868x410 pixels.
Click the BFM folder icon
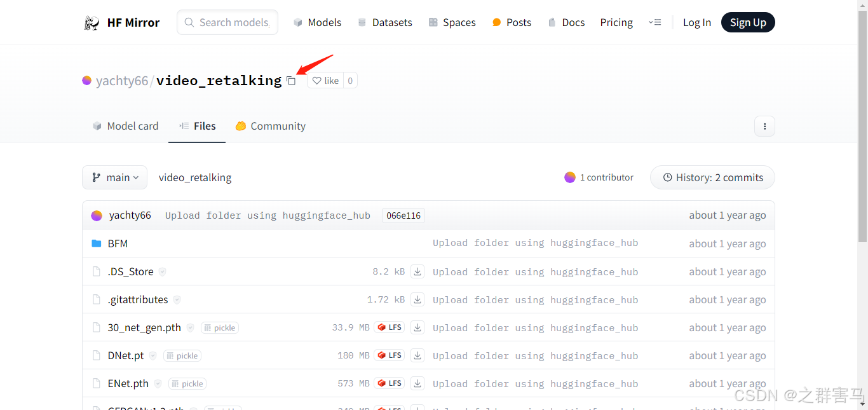(x=97, y=243)
